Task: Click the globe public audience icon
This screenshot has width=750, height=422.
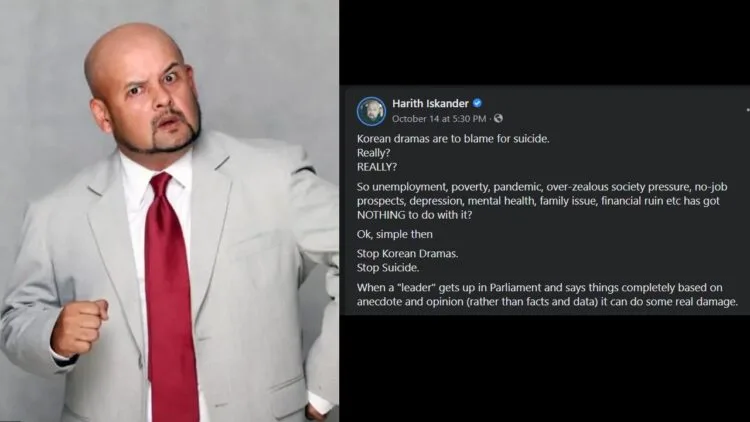Action: coord(498,118)
